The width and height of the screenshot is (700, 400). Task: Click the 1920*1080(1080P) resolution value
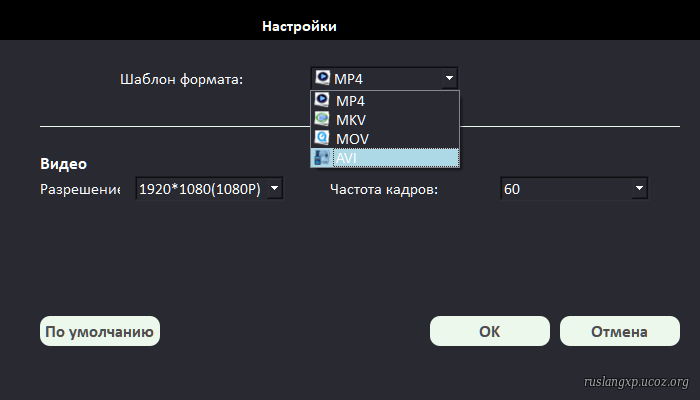point(198,188)
